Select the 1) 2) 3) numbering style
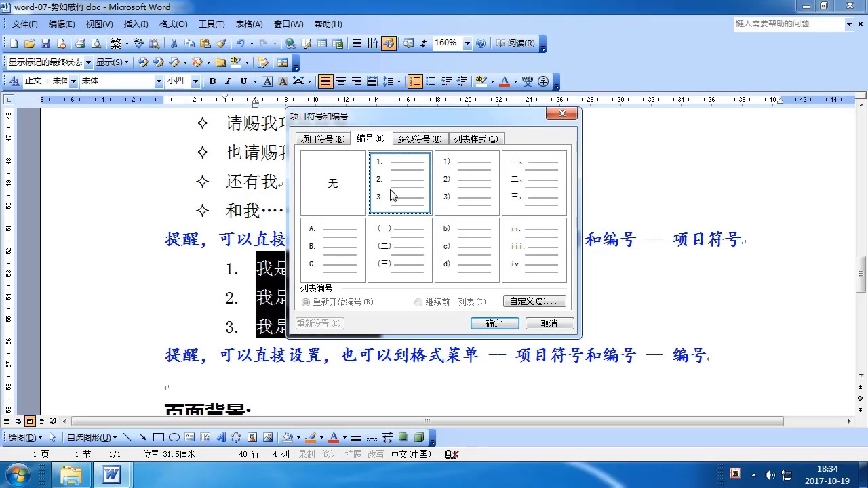The image size is (868, 488). (467, 183)
